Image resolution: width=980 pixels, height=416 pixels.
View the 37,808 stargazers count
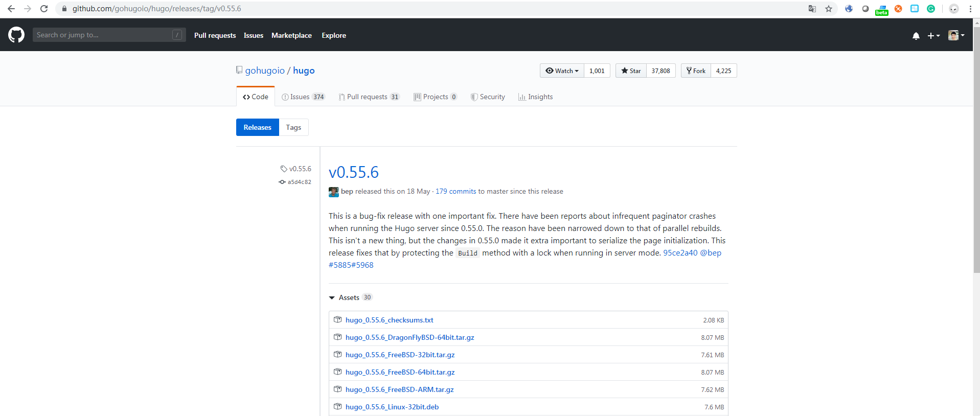click(661, 71)
